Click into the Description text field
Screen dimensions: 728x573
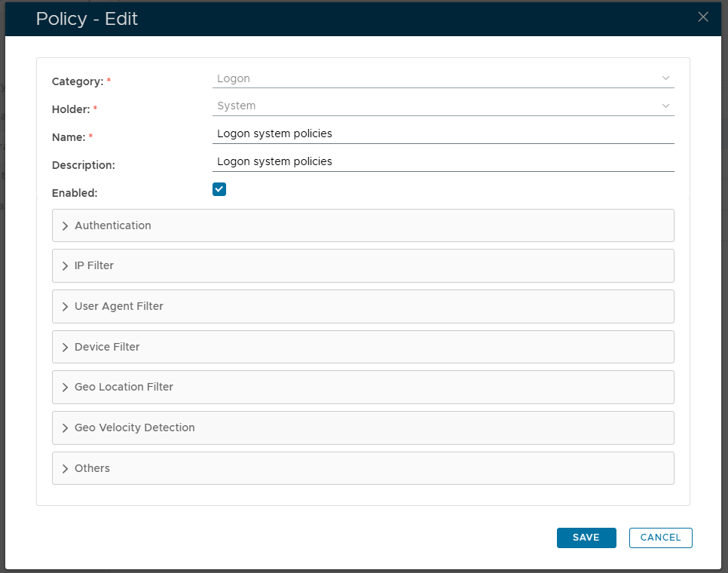pyautogui.click(x=443, y=161)
